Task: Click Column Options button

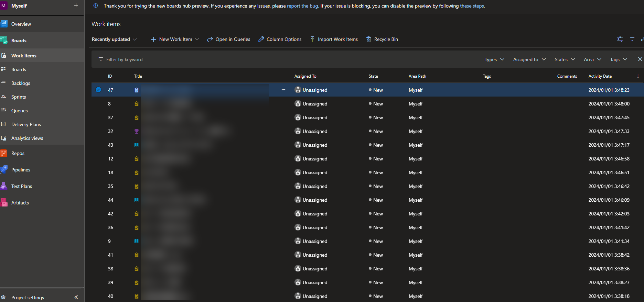Action: click(280, 39)
